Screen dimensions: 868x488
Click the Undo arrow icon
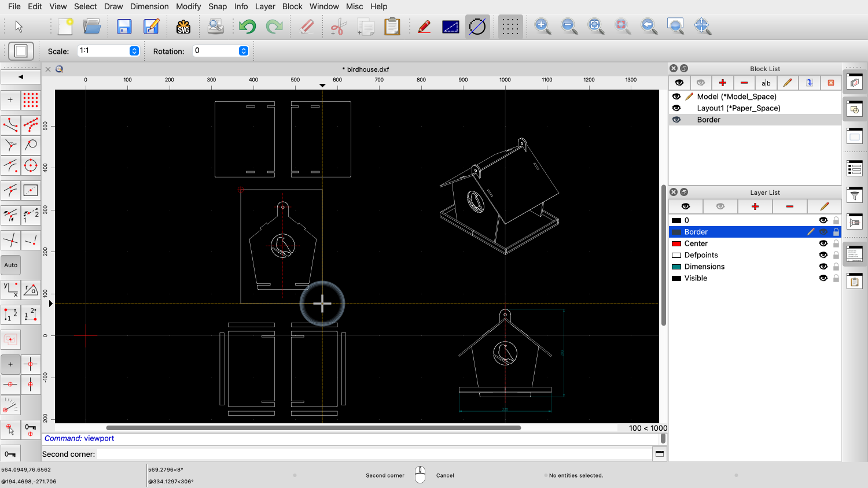247,27
